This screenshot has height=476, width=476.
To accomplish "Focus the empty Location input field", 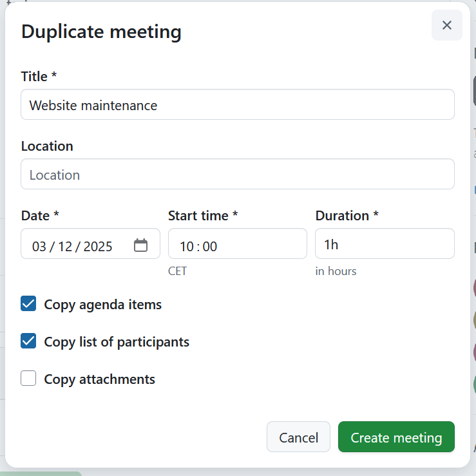I will pyautogui.click(x=237, y=175).
